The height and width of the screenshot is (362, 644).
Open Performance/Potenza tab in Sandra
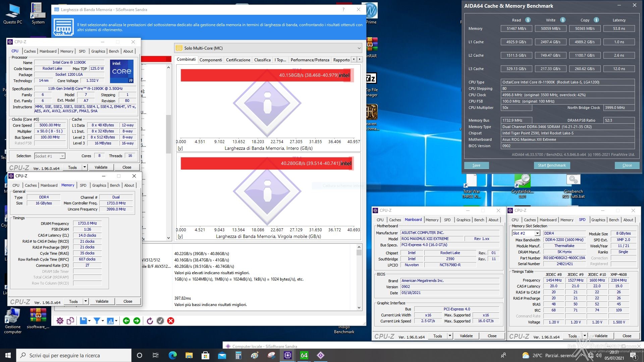310,60
